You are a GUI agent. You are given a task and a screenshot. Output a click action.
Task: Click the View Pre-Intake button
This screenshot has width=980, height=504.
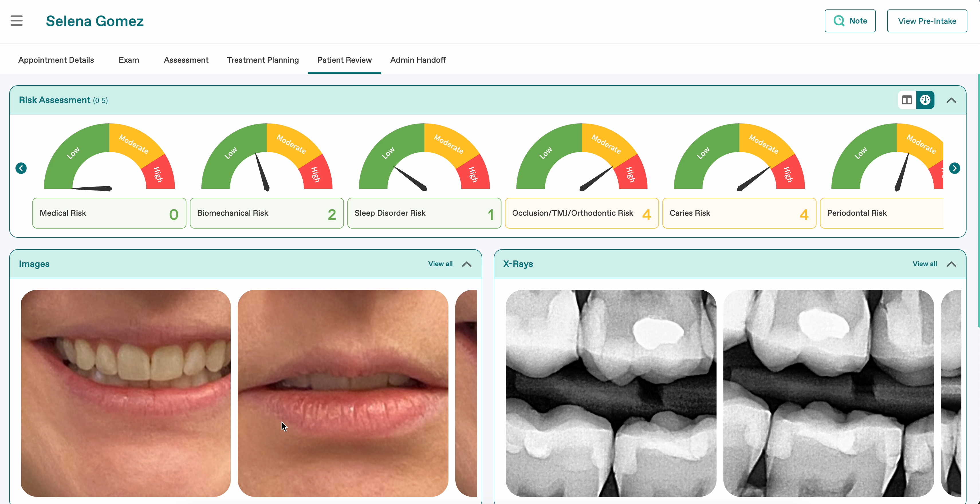pos(926,21)
